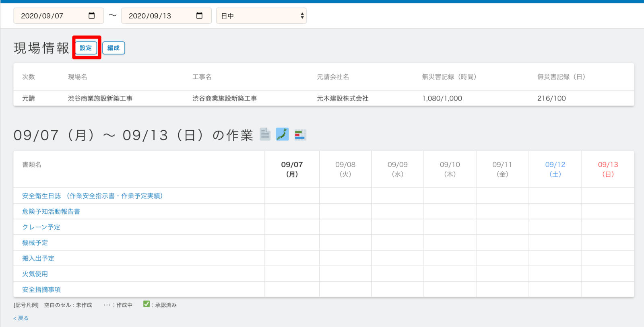Open the 安全衛生日誌 document link
The width and height of the screenshot is (644, 327).
[92, 196]
